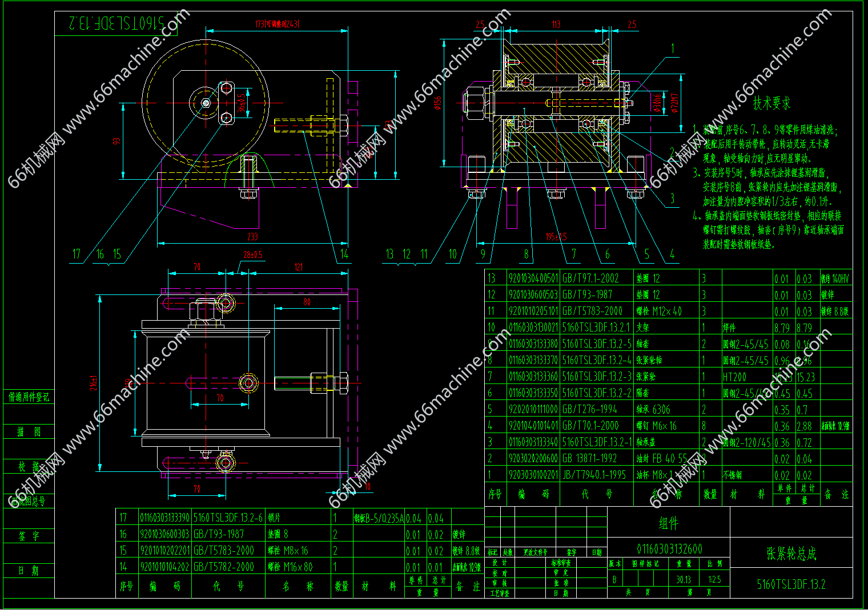Click the drawing number '5160TSL3DF.13.2-6'
The height and width of the screenshot is (610, 868).
pyautogui.click(x=228, y=518)
